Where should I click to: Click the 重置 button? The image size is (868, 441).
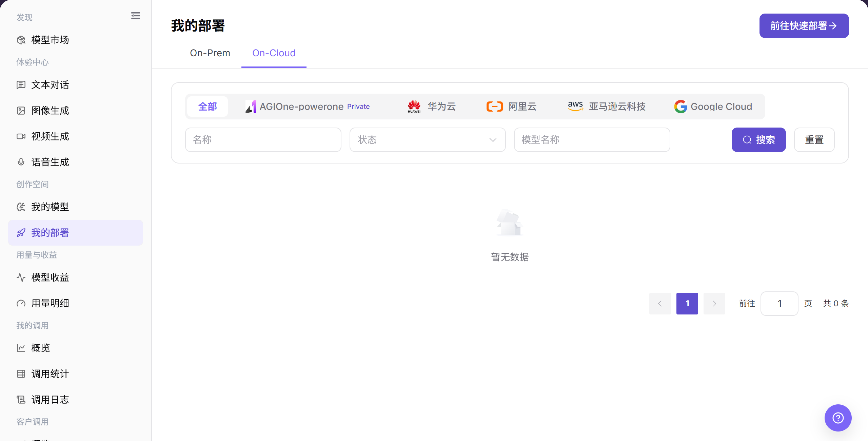tap(814, 140)
